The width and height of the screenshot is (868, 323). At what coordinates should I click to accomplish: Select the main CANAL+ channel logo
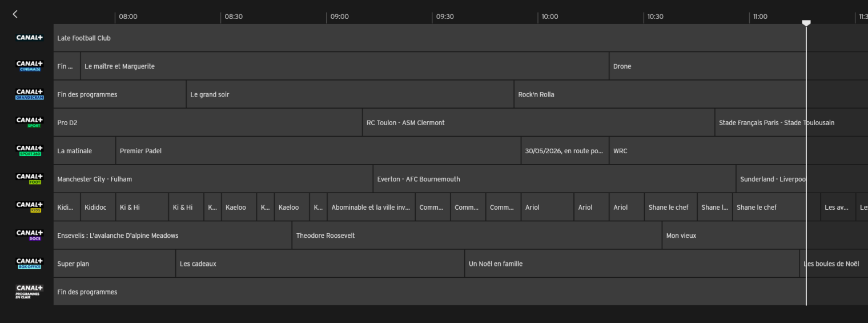click(x=29, y=38)
